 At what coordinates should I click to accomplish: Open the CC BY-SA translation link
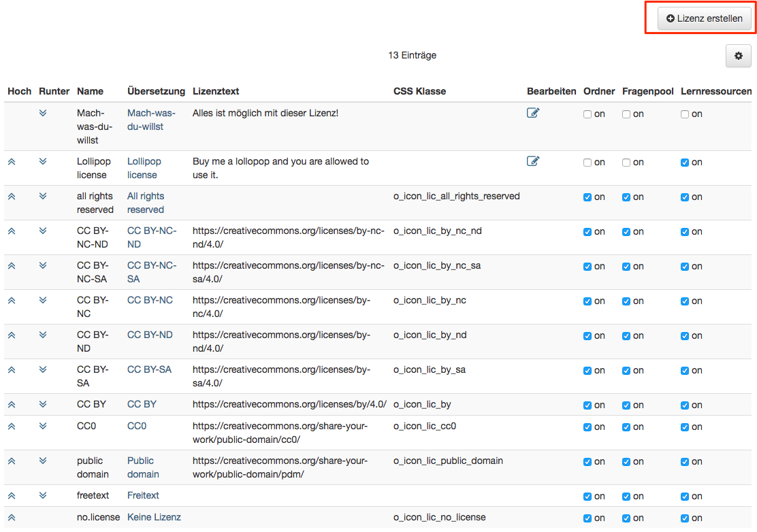point(149,369)
